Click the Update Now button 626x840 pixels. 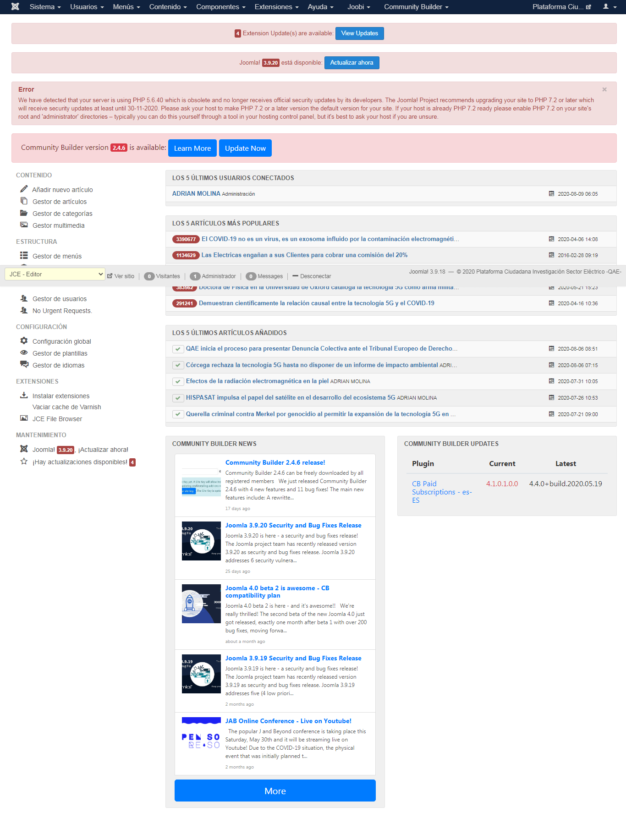[245, 148]
